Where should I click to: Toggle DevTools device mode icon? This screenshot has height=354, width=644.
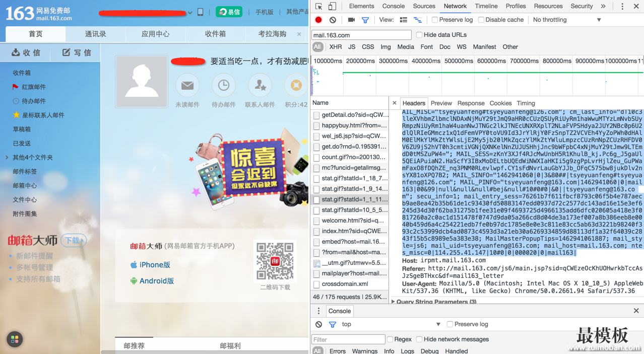pos(332,7)
